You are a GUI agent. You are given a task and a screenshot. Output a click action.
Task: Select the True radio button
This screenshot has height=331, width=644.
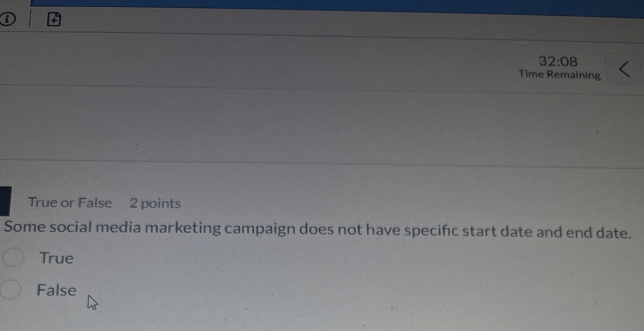(x=13, y=257)
